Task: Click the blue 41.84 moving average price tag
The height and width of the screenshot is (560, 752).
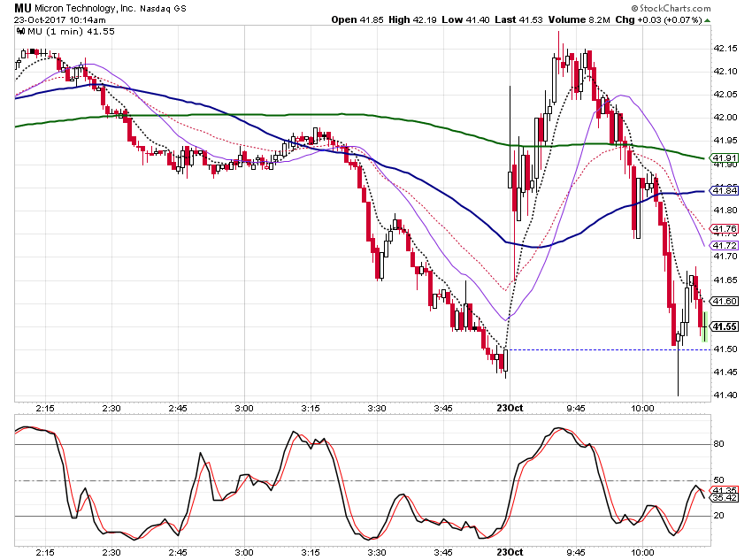Action: click(x=725, y=191)
